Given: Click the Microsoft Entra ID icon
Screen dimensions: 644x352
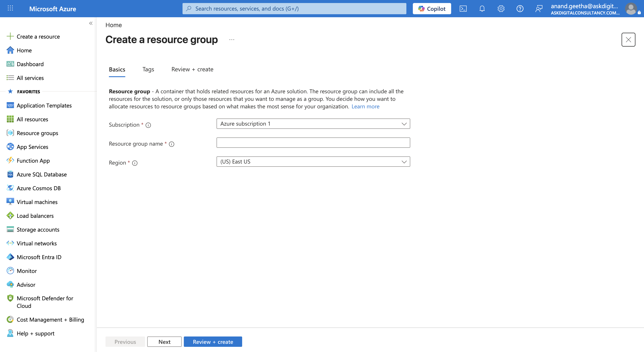Looking at the screenshot, I should (10, 257).
